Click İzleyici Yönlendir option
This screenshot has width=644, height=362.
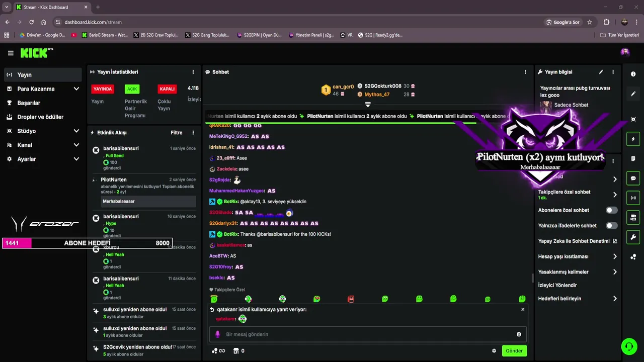[x=557, y=285]
